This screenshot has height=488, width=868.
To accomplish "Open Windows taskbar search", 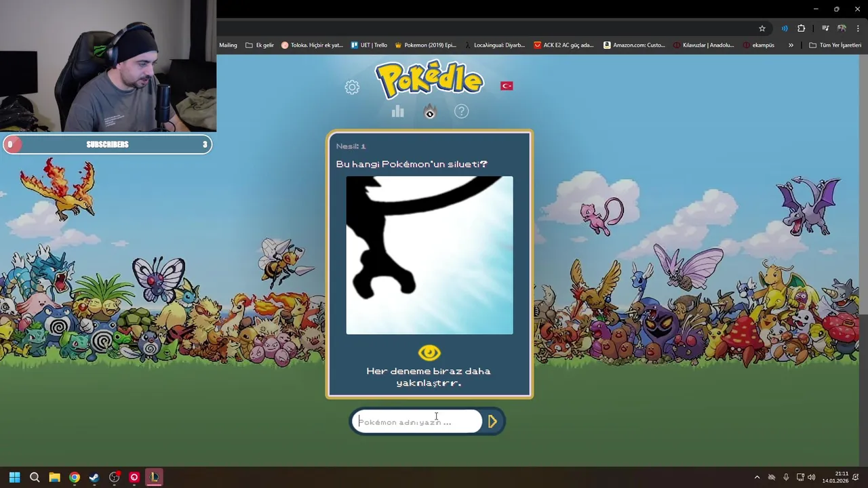I will [x=35, y=477].
